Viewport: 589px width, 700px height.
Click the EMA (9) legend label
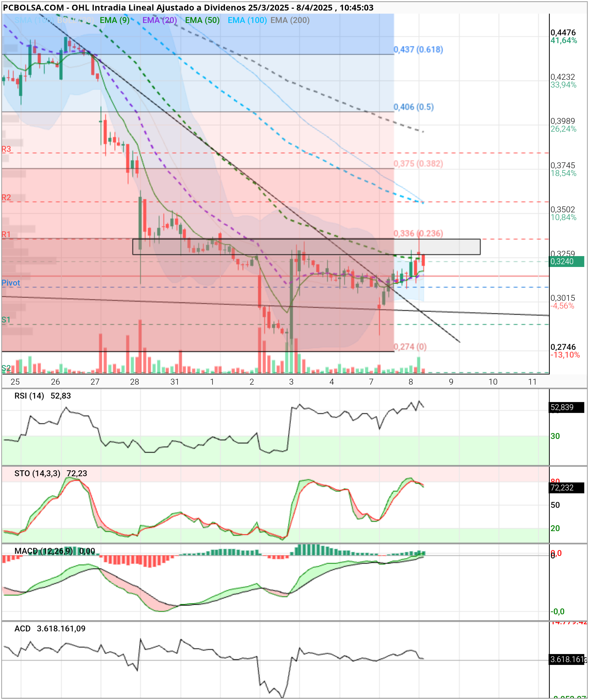pos(115,20)
